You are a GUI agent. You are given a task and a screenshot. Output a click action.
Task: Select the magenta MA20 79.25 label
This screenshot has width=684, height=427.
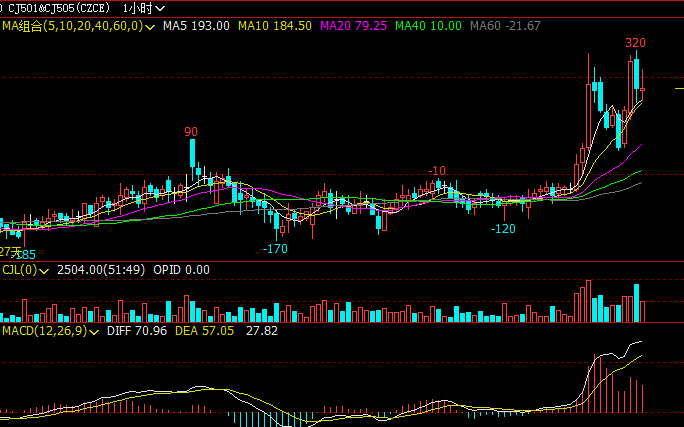pos(353,25)
